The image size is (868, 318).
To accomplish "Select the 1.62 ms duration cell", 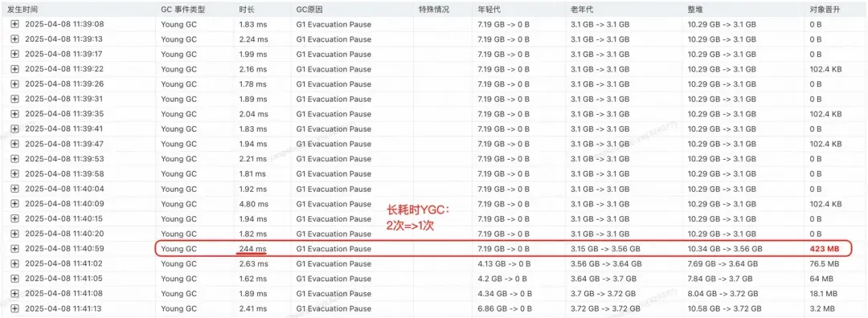I will [253, 279].
